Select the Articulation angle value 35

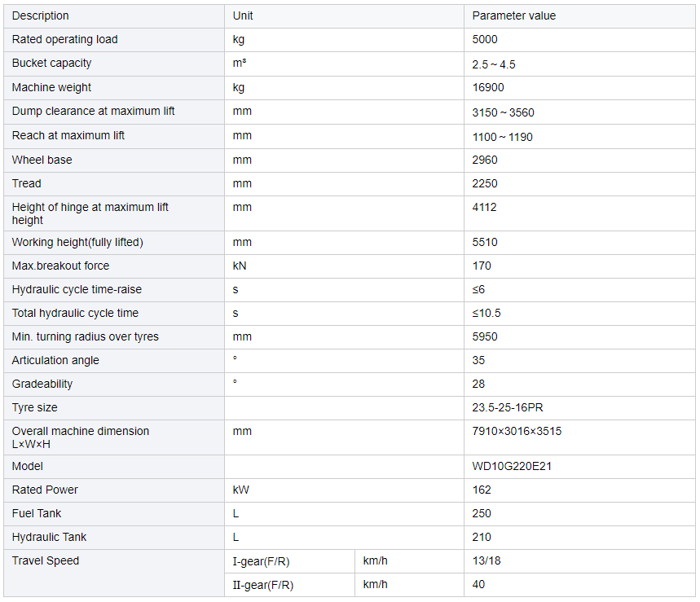pyautogui.click(x=478, y=360)
